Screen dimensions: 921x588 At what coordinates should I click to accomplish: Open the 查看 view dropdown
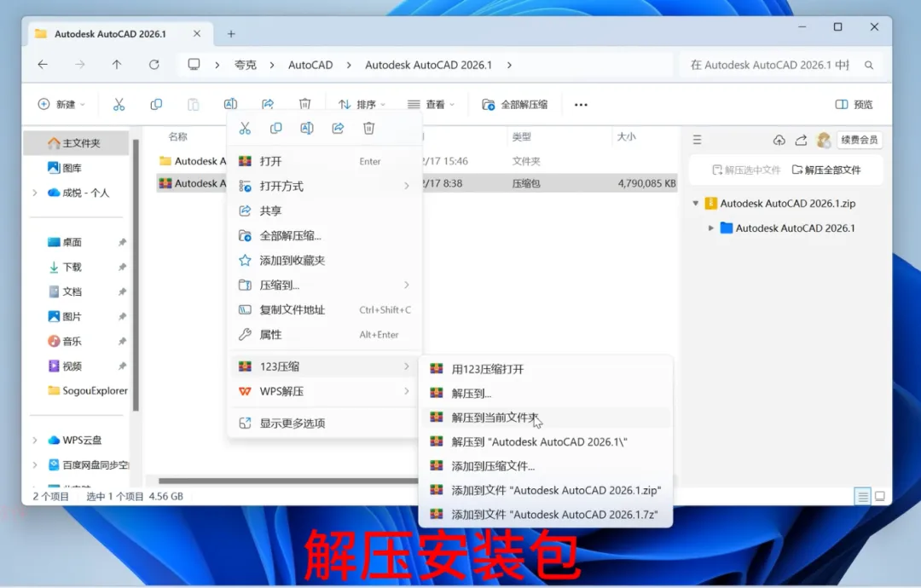[x=432, y=105]
